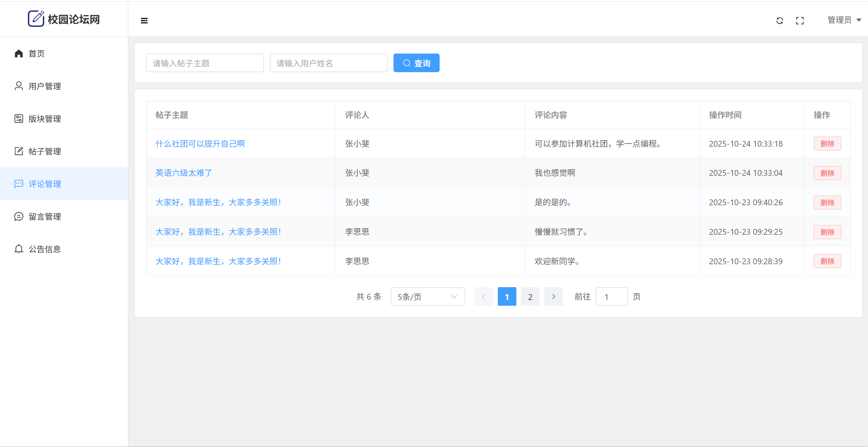Delete the 我也感觉啊 comment row
The width and height of the screenshot is (868, 447).
click(827, 173)
